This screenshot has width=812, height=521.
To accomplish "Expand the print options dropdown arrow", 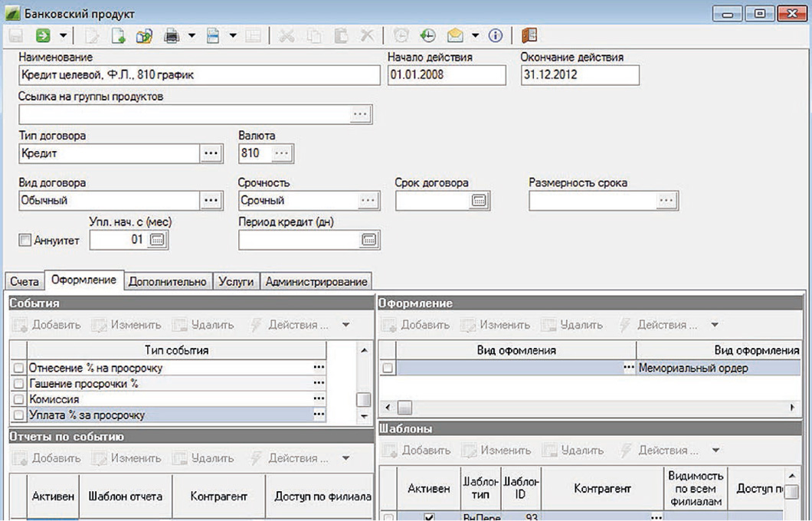I will pyautogui.click(x=192, y=35).
